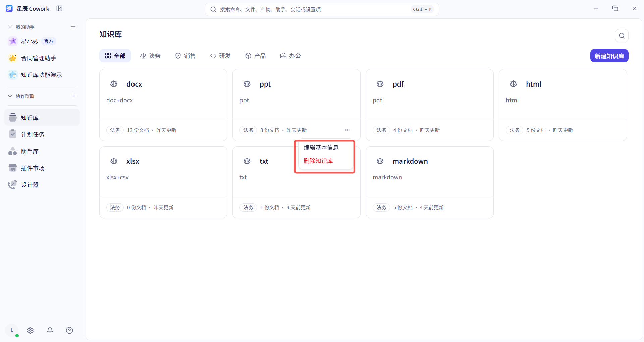Click the 法务 tag on docx card
Screen dimensions: 644x342
[115, 130]
